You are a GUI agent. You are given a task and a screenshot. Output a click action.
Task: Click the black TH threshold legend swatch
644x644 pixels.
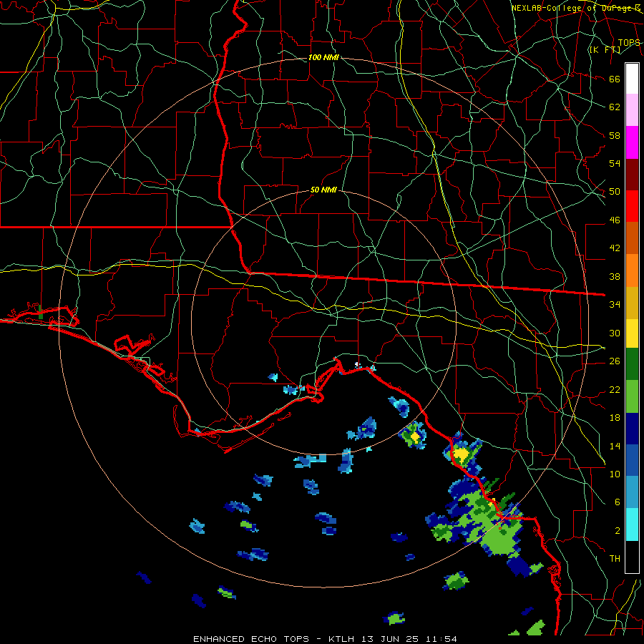point(632,557)
